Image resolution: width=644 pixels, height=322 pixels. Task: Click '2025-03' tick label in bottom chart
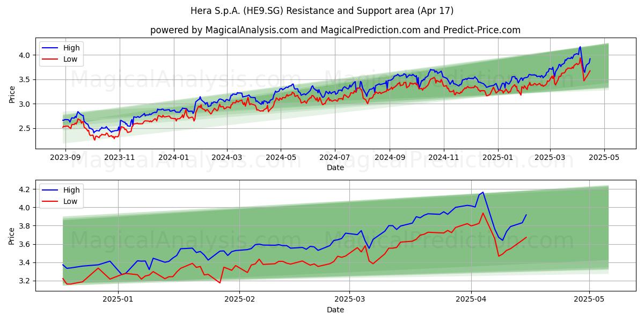349,301
